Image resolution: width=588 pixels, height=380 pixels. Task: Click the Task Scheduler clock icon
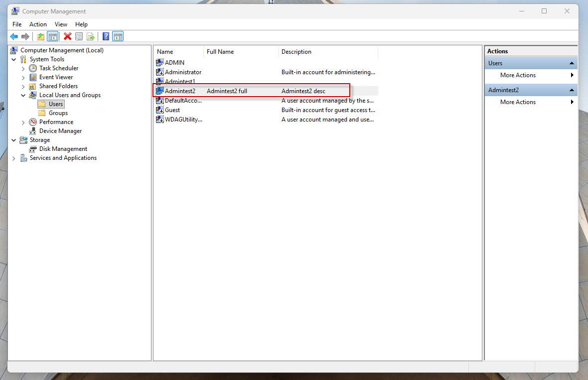pyautogui.click(x=33, y=68)
